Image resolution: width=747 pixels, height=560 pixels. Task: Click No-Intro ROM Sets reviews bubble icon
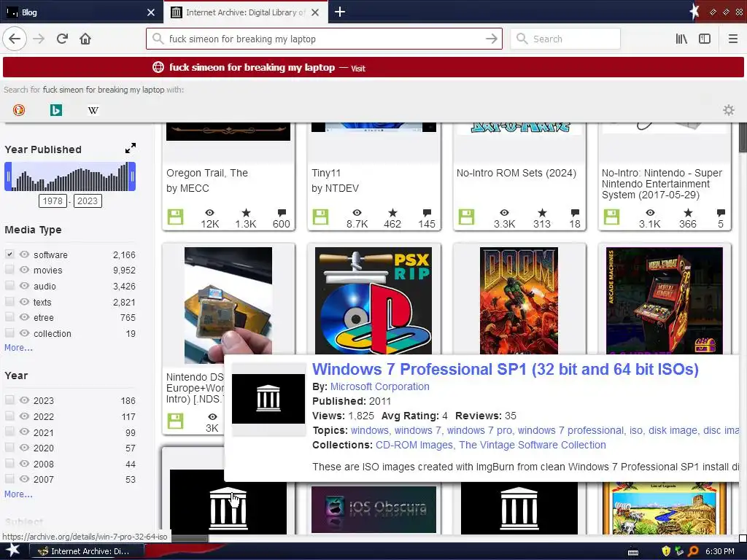[575, 212]
